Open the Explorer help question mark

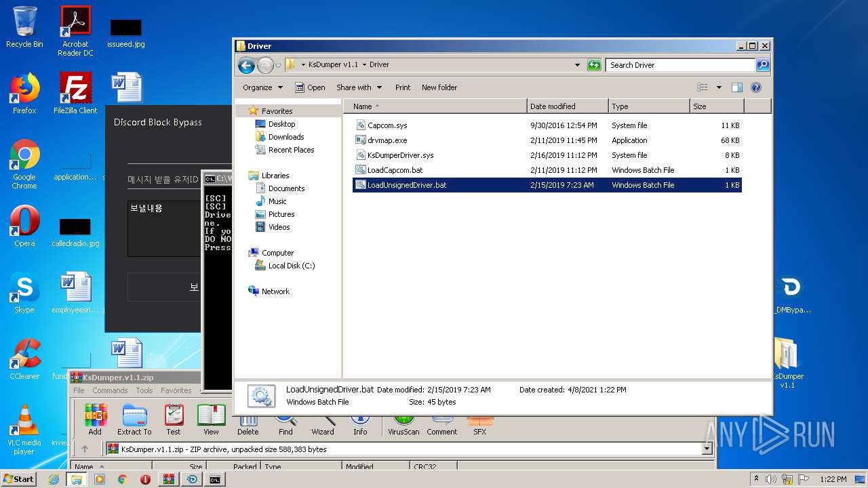[756, 87]
